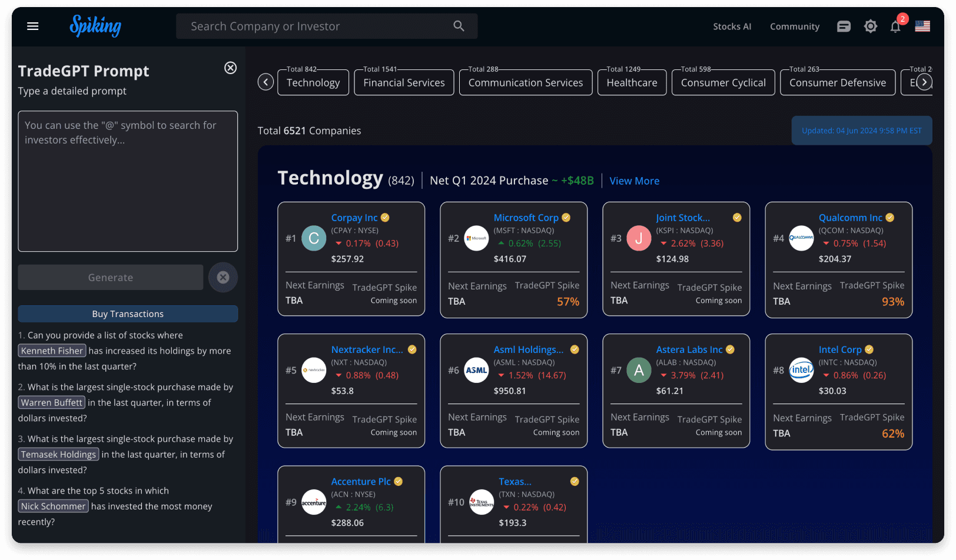Select the Technology sector tab

pyautogui.click(x=313, y=82)
